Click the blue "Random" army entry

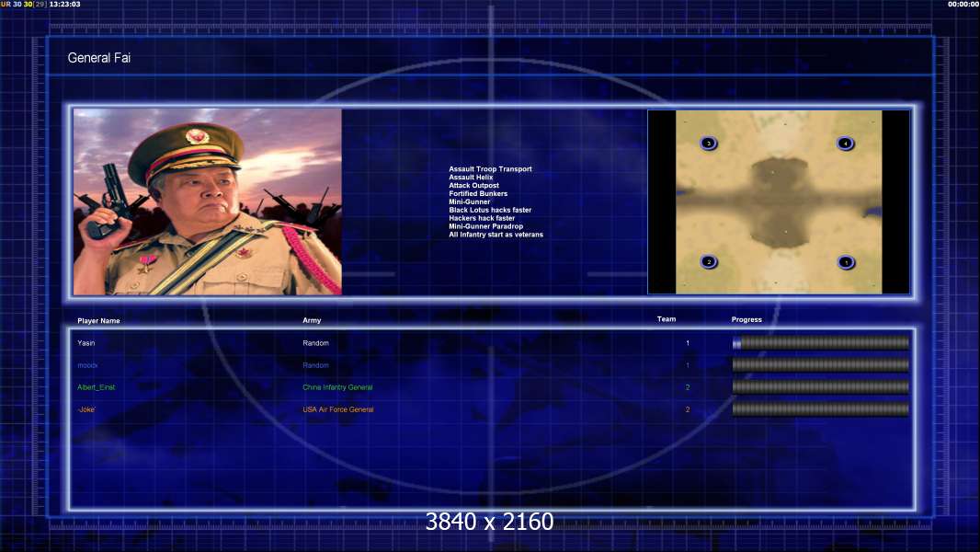click(x=315, y=365)
